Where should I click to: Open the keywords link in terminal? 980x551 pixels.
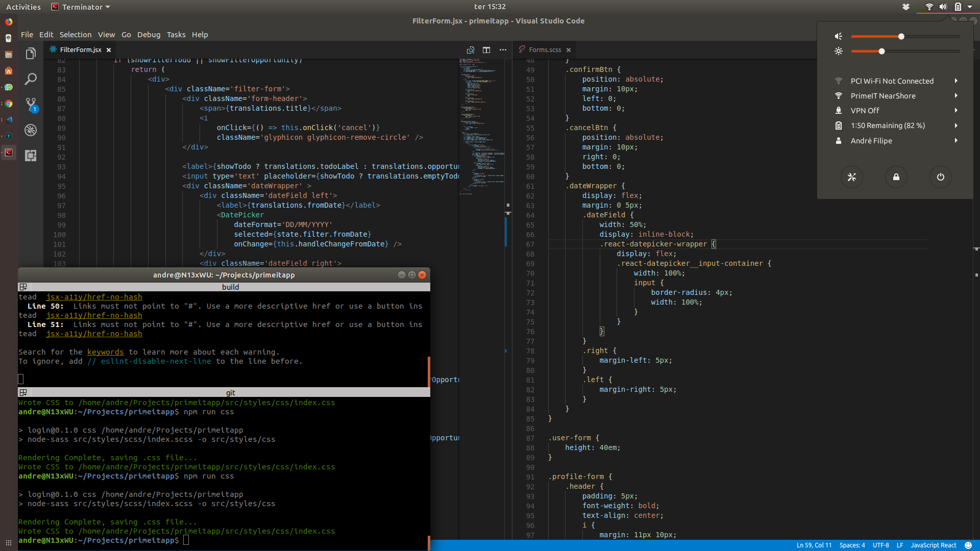tap(105, 352)
